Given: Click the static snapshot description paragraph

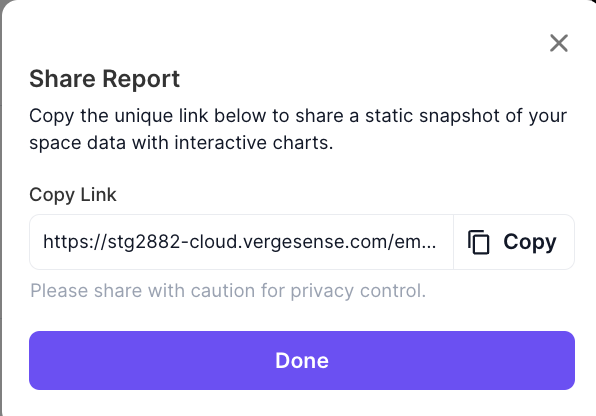Looking at the screenshot, I should point(298,129).
